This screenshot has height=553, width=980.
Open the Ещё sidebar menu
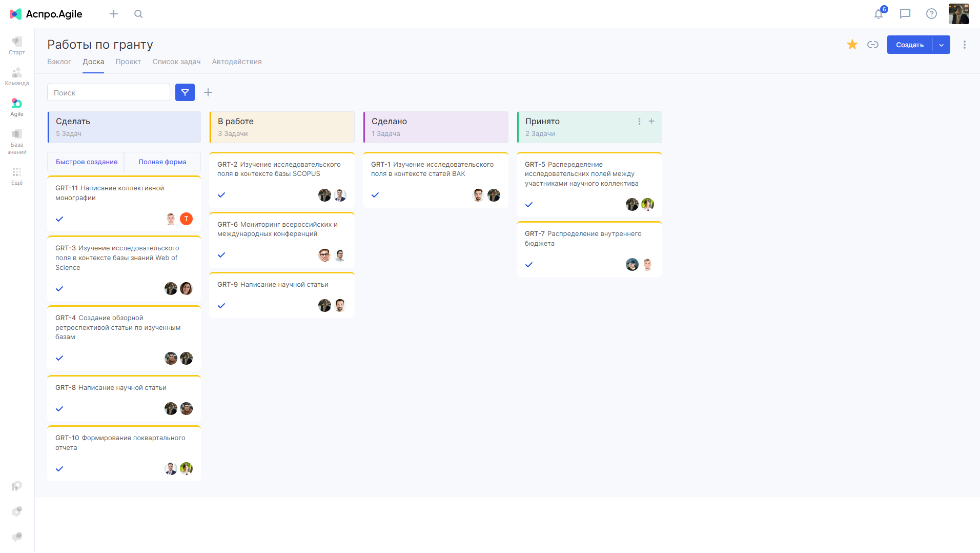coord(17,176)
